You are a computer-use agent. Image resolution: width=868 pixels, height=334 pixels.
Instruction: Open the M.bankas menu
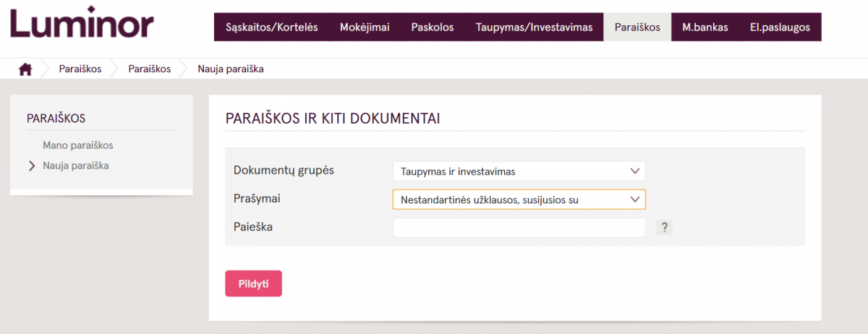click(705, 27)
